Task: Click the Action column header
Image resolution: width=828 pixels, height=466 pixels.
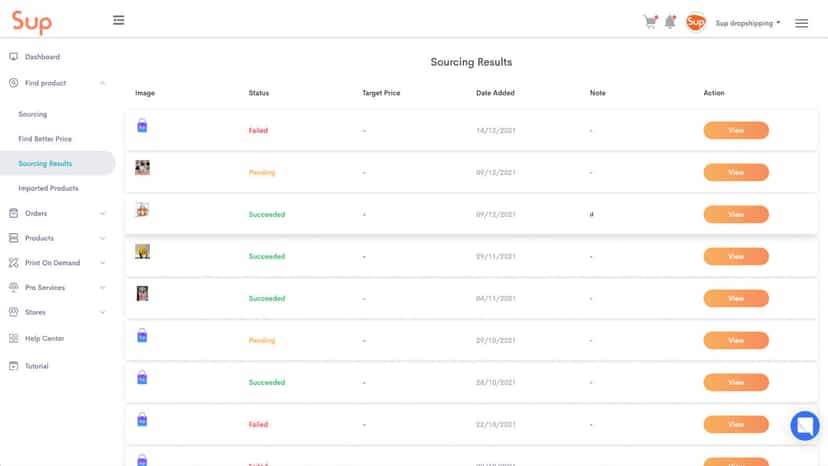Action: click(713, 93)
